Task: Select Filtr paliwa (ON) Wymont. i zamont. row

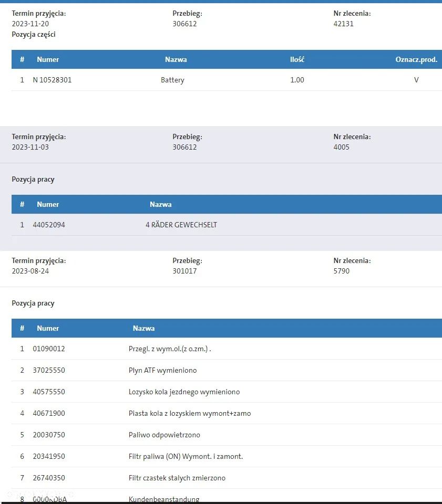Action: tap(227, 456)
